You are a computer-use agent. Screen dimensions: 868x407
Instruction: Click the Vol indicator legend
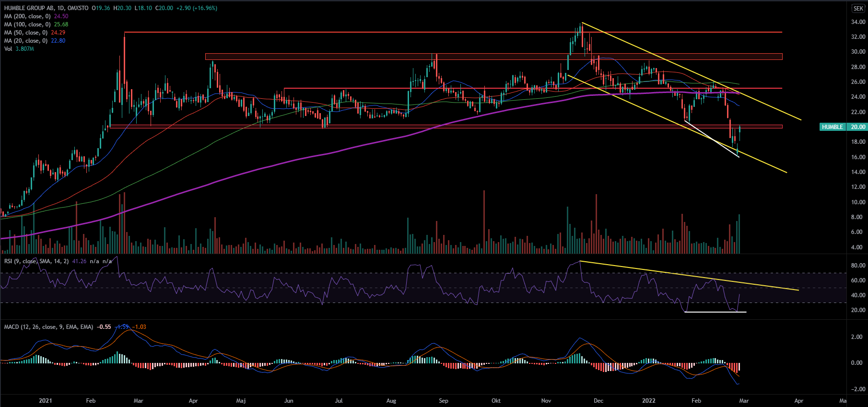(x=8, y=49)
